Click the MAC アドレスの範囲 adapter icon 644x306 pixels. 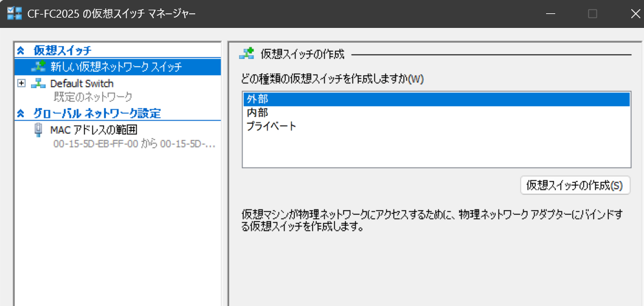38,129
